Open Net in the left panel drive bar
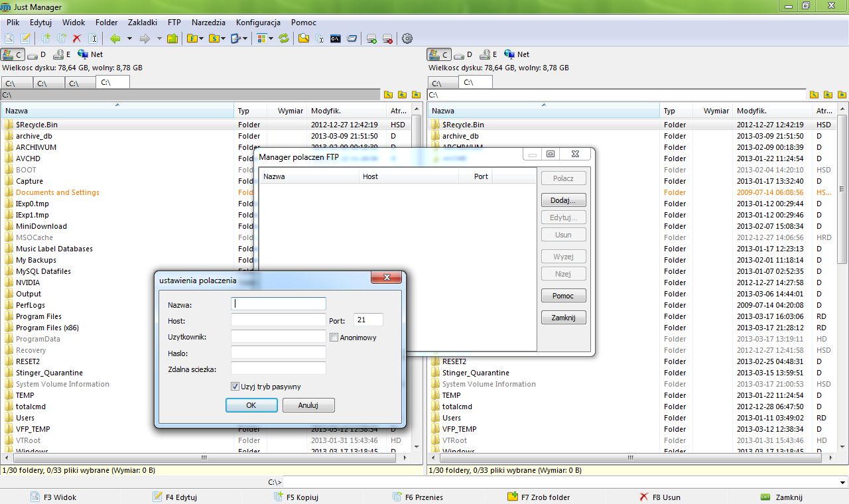This screenshot has height=504, width=849. [90, 54]
